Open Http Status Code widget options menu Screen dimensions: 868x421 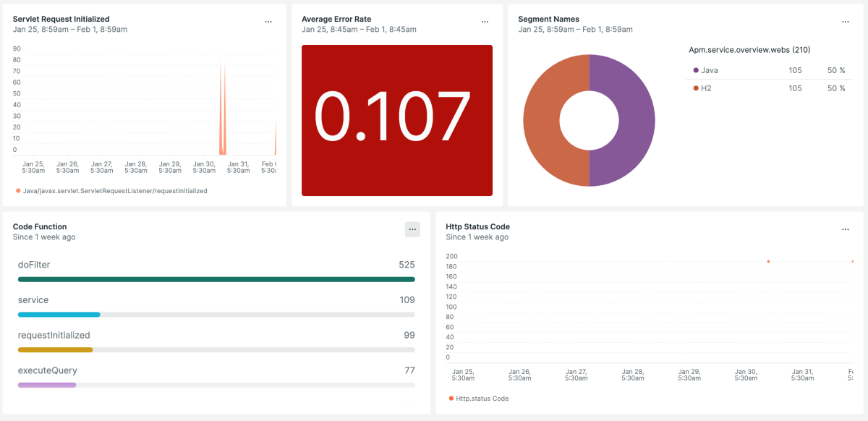click(845, 229)
